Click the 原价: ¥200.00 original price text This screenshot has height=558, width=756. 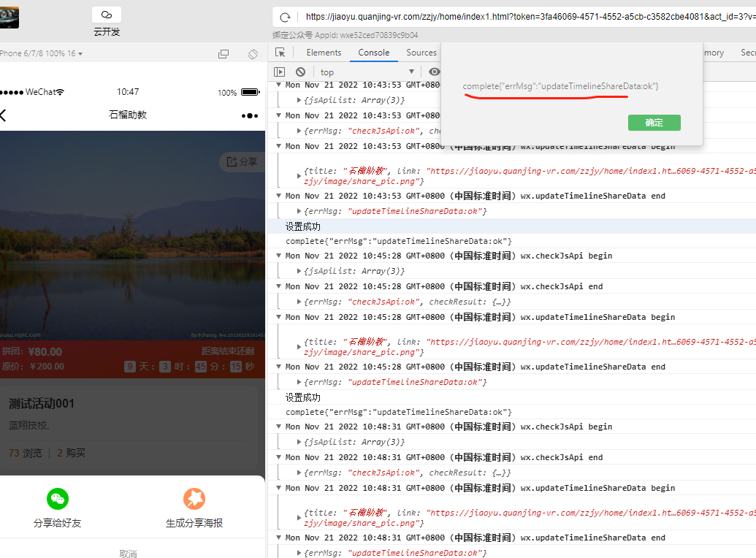click(x=33, y=367)
